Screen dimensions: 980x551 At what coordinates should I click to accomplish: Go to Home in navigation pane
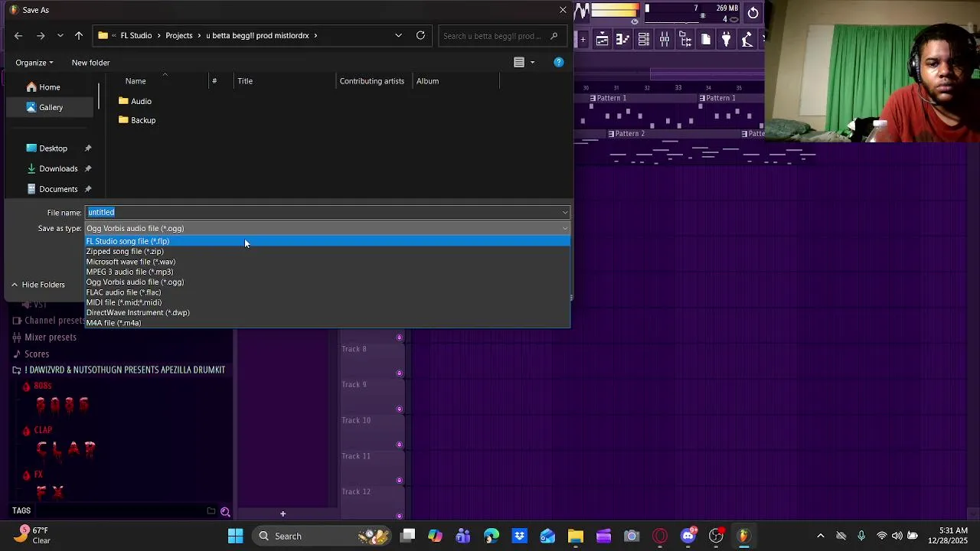(x=50, y=87)
